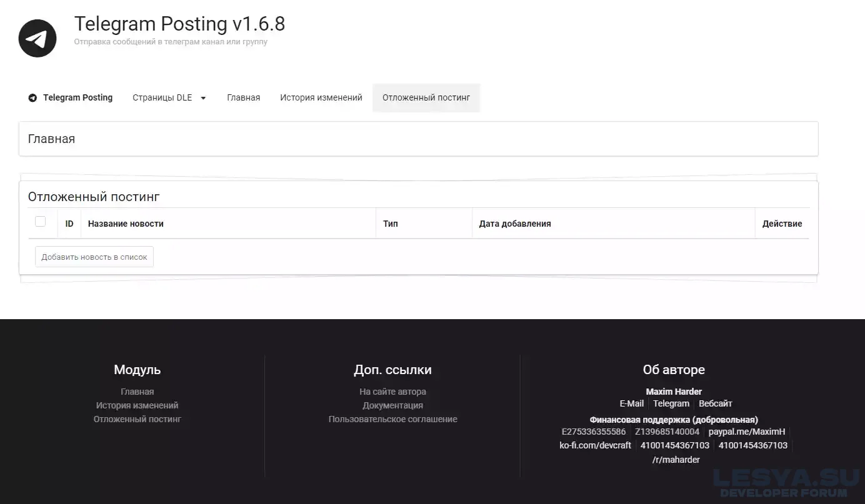
Task: Open Пользовательское соглашение link
Action: tap(392, 419)
